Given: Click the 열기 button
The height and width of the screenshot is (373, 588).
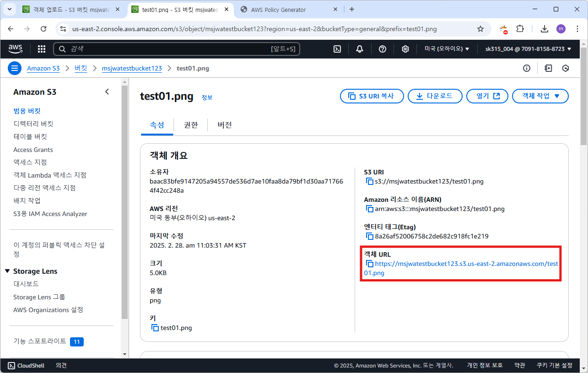Looking at the screenshot, I should pos(487,96).
